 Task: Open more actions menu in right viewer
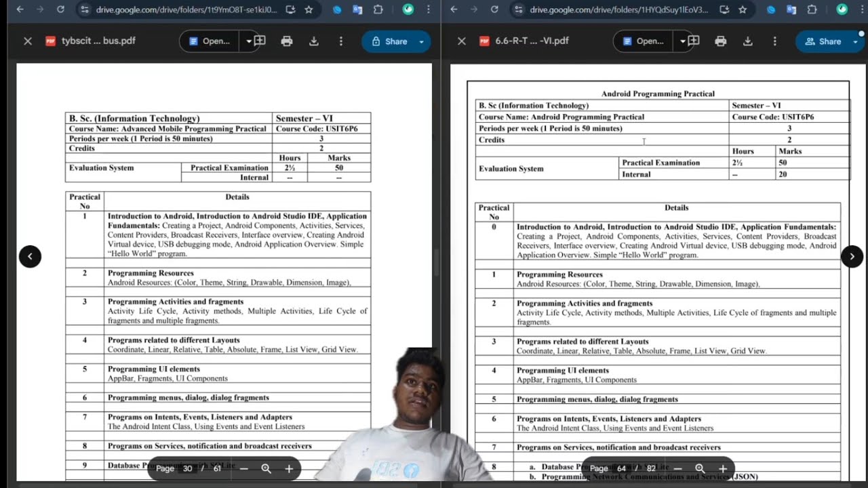[775, 41]
